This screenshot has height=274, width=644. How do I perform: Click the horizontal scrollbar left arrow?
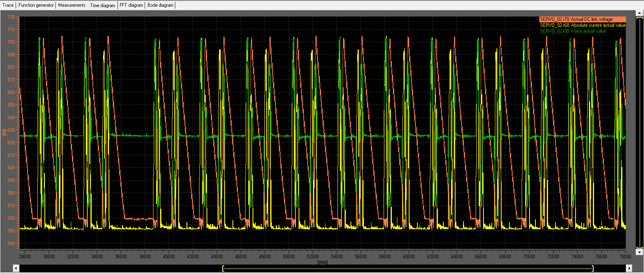[x=16, y=268]
